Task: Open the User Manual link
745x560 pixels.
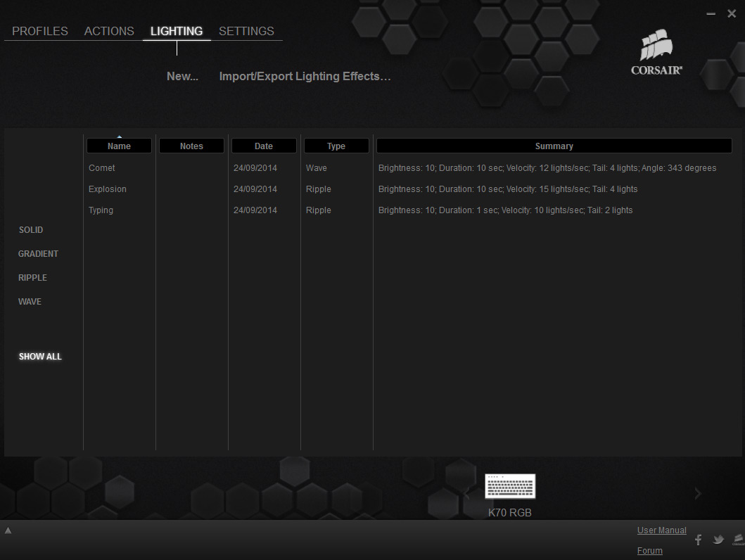Action: tap(662, 530)
